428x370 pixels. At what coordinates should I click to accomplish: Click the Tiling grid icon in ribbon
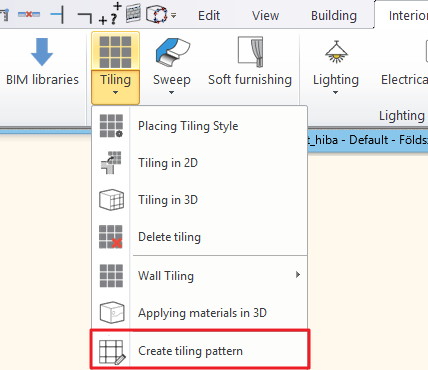[115, 52]
